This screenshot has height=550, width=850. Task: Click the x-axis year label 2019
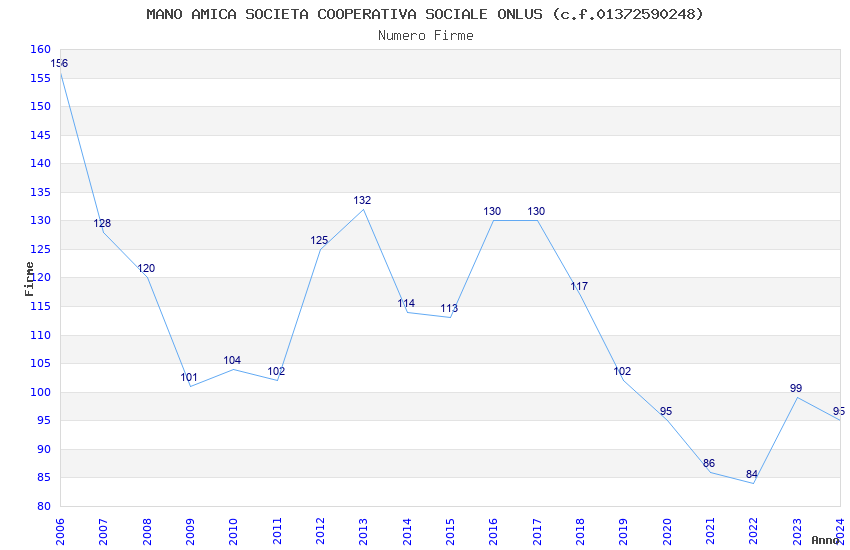tap(623, 531)
